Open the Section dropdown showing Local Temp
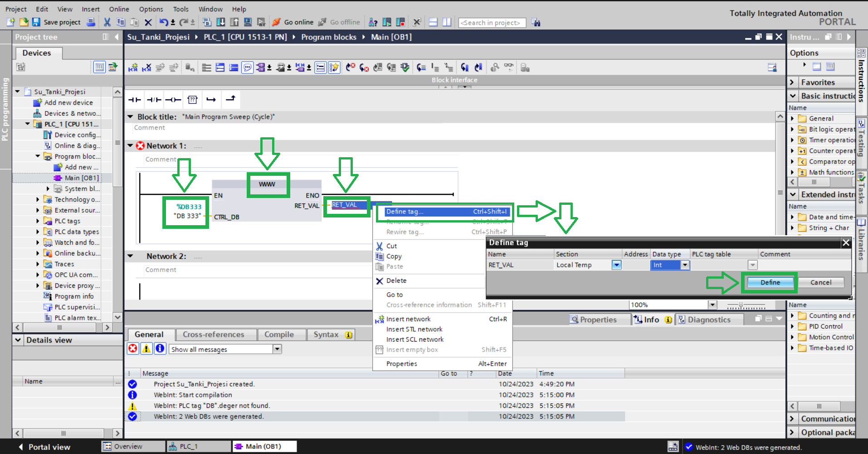The height and width of the screenshot is (454, 868). click(616, 265)
